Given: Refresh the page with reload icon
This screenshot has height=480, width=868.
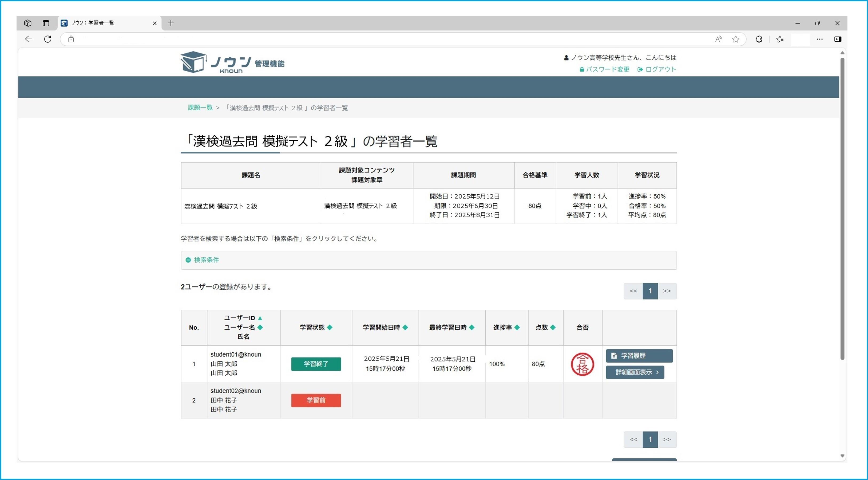Looking at the screenshot, I should (48, 39).
